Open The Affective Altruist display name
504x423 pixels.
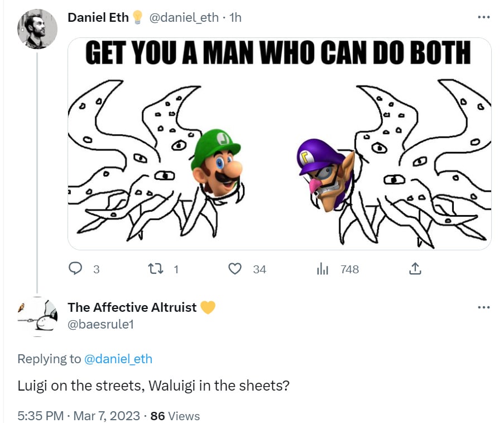[132, 307]
